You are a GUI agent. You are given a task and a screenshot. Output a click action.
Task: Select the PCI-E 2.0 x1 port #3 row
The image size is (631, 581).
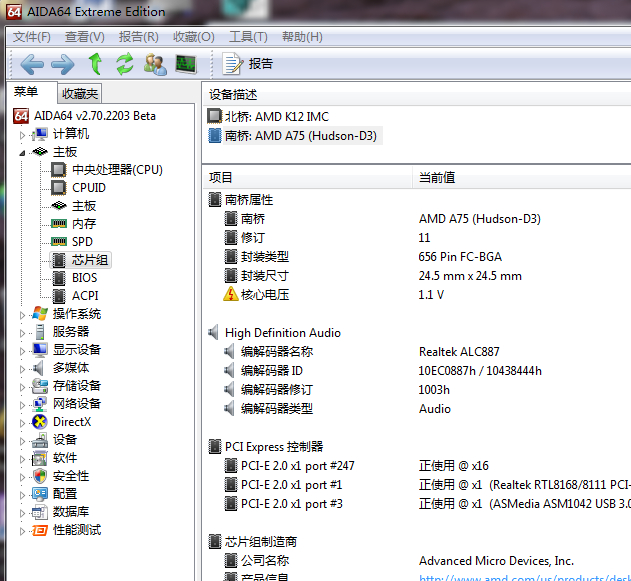417,504
